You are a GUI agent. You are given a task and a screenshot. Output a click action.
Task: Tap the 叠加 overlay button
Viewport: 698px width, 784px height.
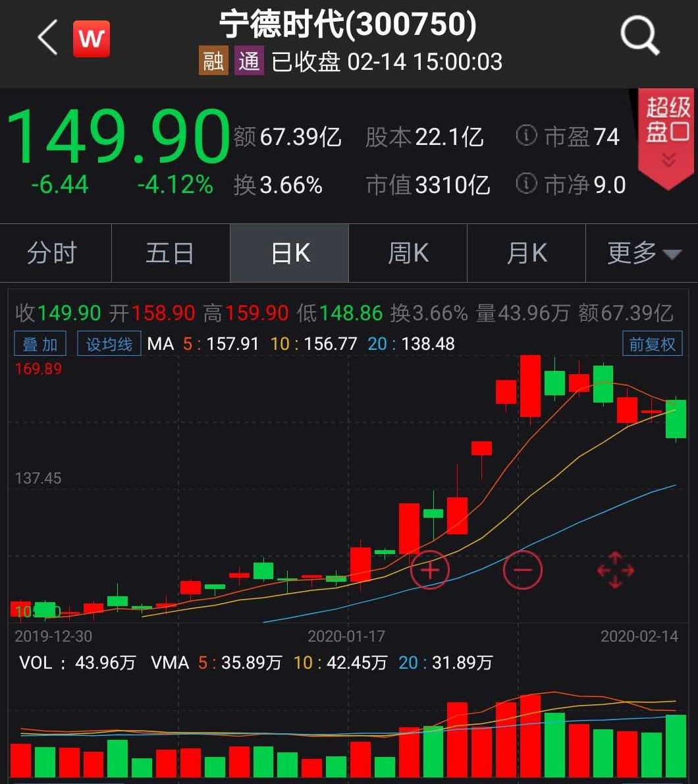40,344
